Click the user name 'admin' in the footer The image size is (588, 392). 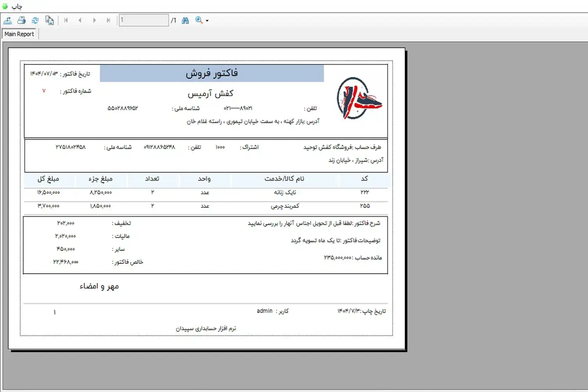tap(265, 311)
